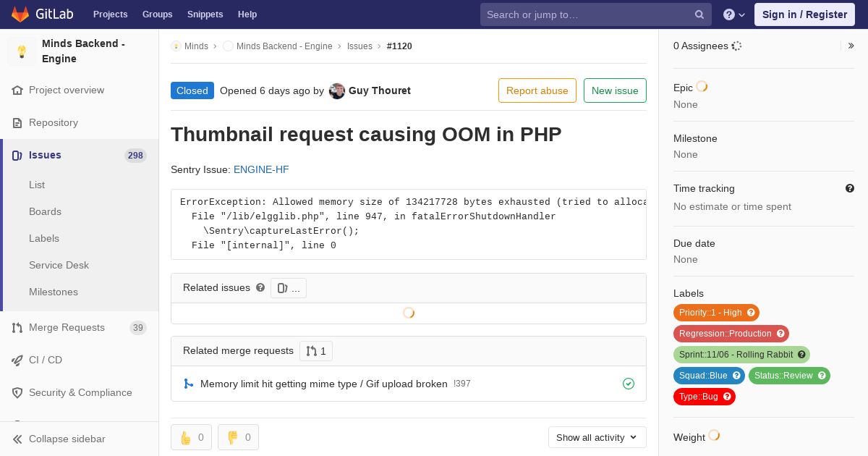Click the Time tracking help icon
The height and width of the screenshot is (456, 868).
pyautogui.click(x=850, y=188)
